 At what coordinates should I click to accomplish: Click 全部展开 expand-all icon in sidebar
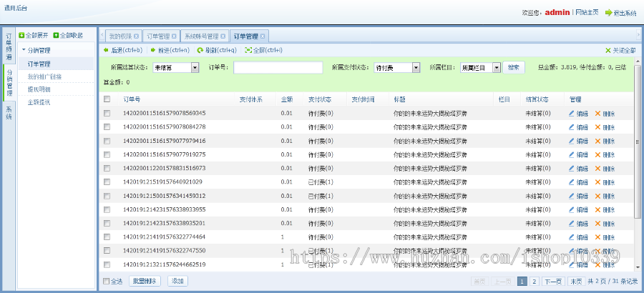(x=21, y=35)
